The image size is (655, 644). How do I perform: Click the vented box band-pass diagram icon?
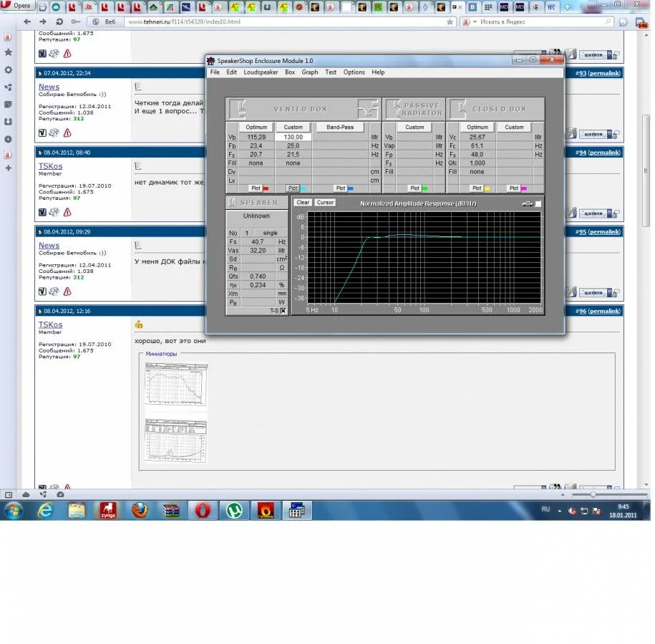tap(368, 109)
